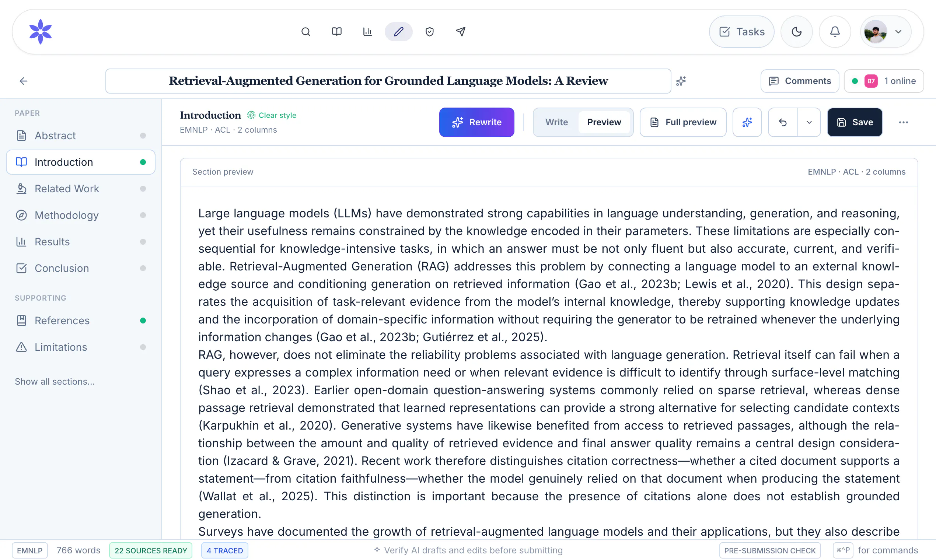Toggle dark mode with the moon icon
This screenshot has width=936, height=560.
[796, 32]
